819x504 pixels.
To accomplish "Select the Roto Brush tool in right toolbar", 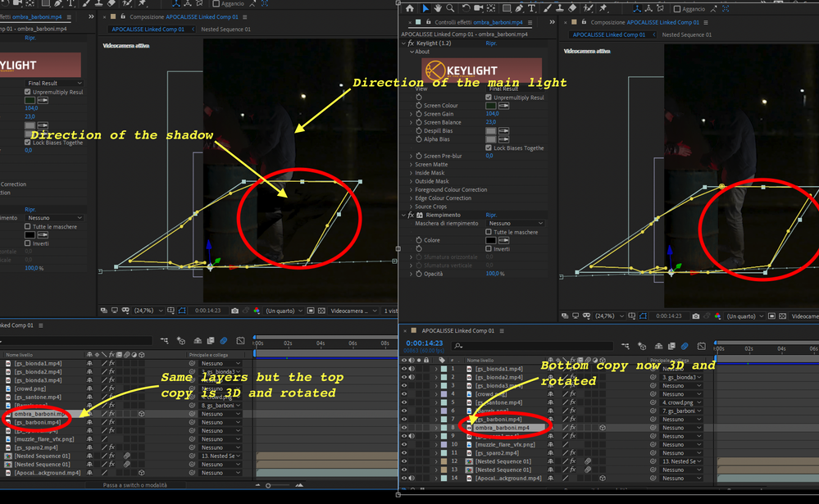I will pyautogui.click(x=589, y=8).
